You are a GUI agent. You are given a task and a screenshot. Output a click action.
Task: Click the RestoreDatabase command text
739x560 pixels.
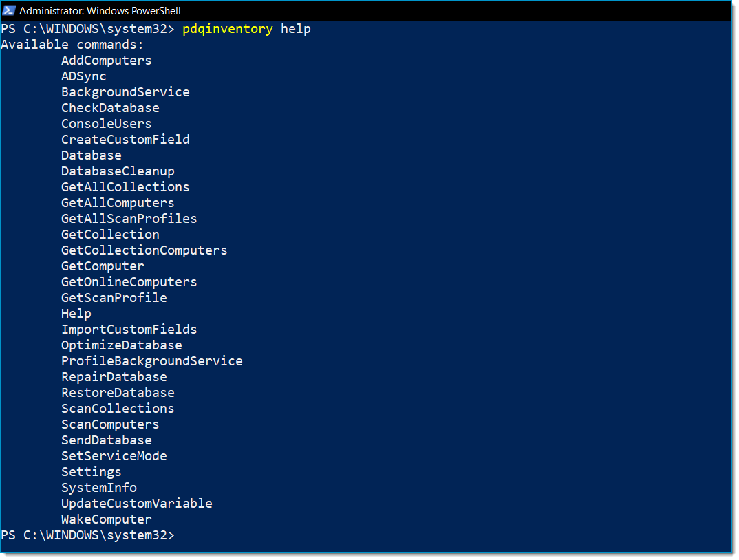coord(118,393)
